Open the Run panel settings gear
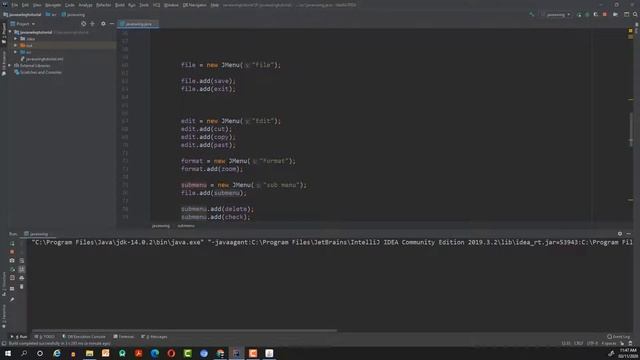The width and height of the screenshot is (640, 360). (x=620, y=234)
